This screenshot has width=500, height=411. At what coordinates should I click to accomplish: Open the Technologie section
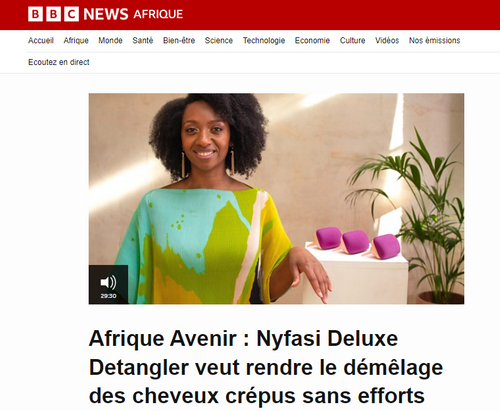[x=264, y=40]
